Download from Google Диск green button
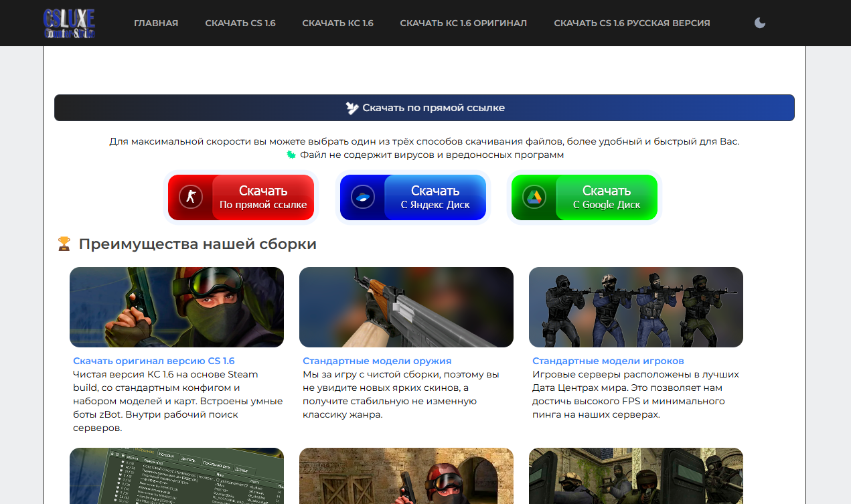Image resolution: width=851 pixels, height=504 pixels. click(x=606, y=197)
